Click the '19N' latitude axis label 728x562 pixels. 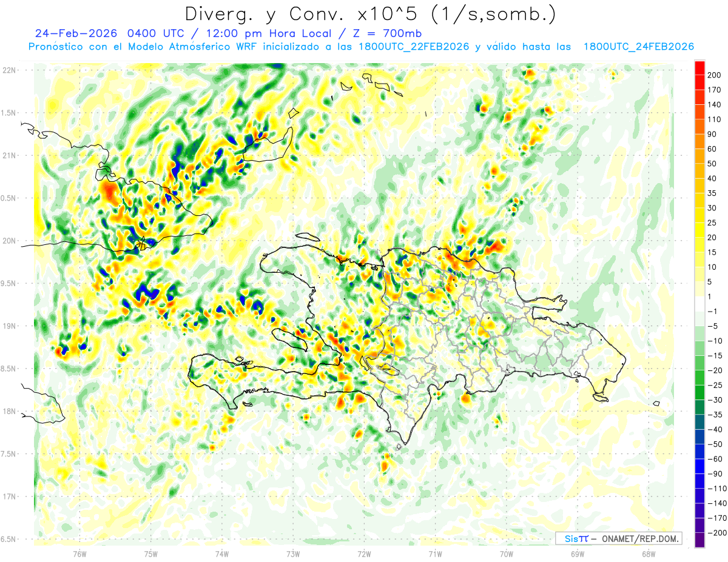click(x=9, y=326)
